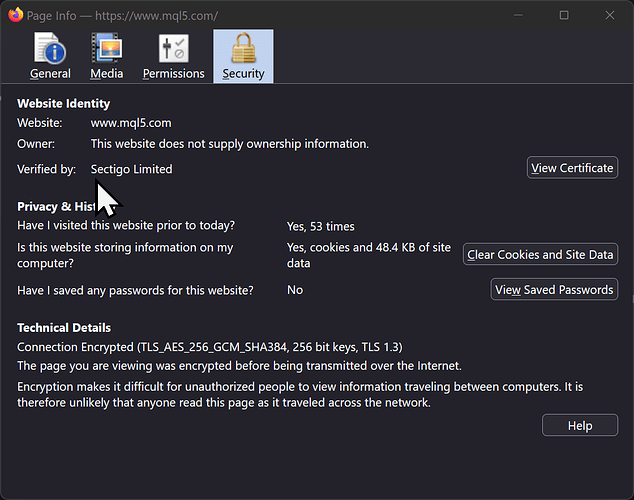Open the Permissions tab
634x500 pixels.
173,56
